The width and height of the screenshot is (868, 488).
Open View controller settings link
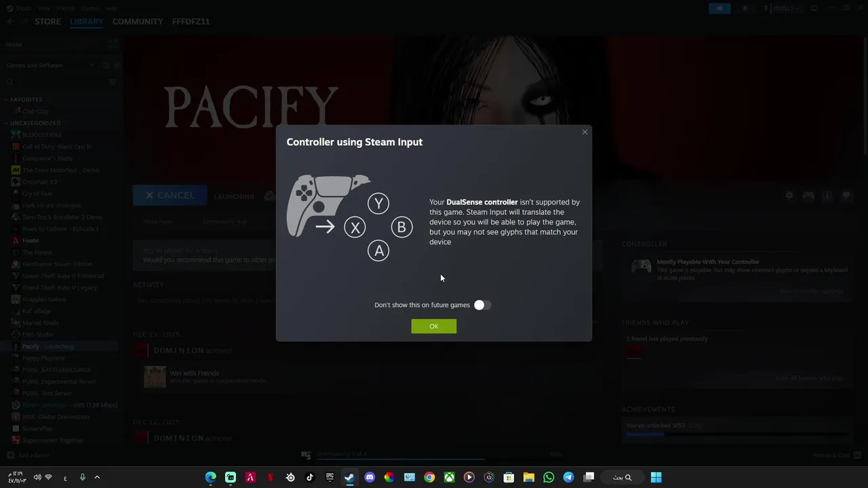811,291
